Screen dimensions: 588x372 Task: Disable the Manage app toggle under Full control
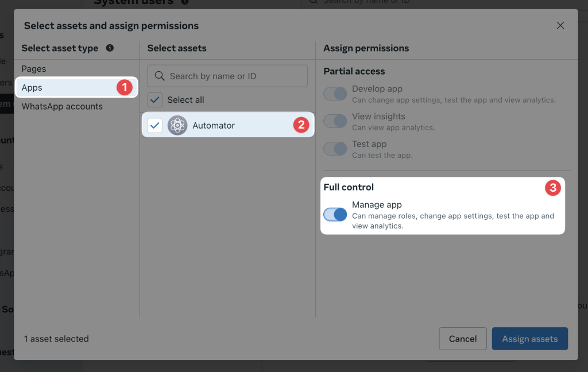pyautogui.click(x=335, y=214)
